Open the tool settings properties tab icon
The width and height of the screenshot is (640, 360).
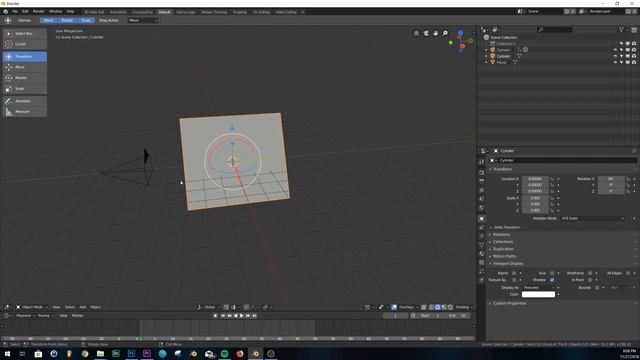coord(482,162)
